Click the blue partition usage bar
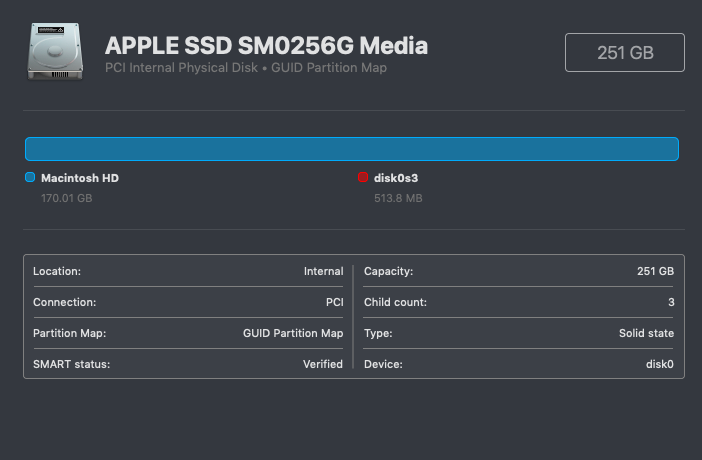This screenshot has height=460, width=702. point(352,149)
